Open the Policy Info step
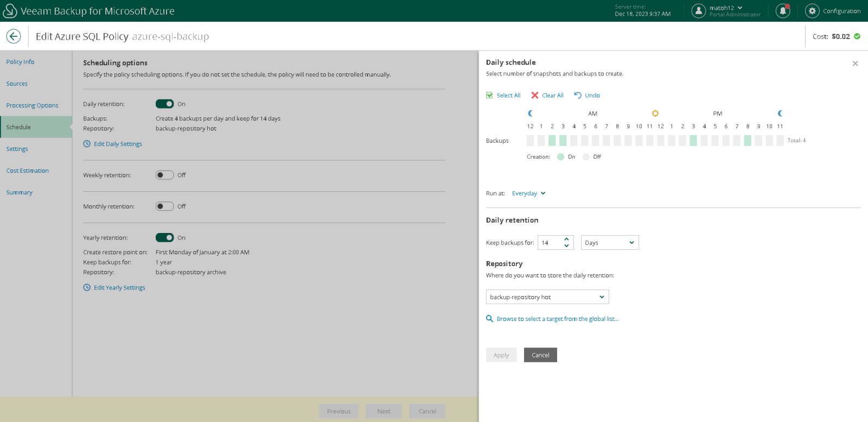The height and width of the screenshot is (422, 868). tap(20, 62)
